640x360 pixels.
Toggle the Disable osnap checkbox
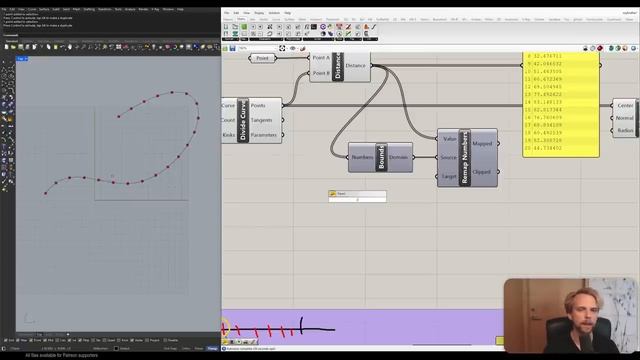coord(165,340)
